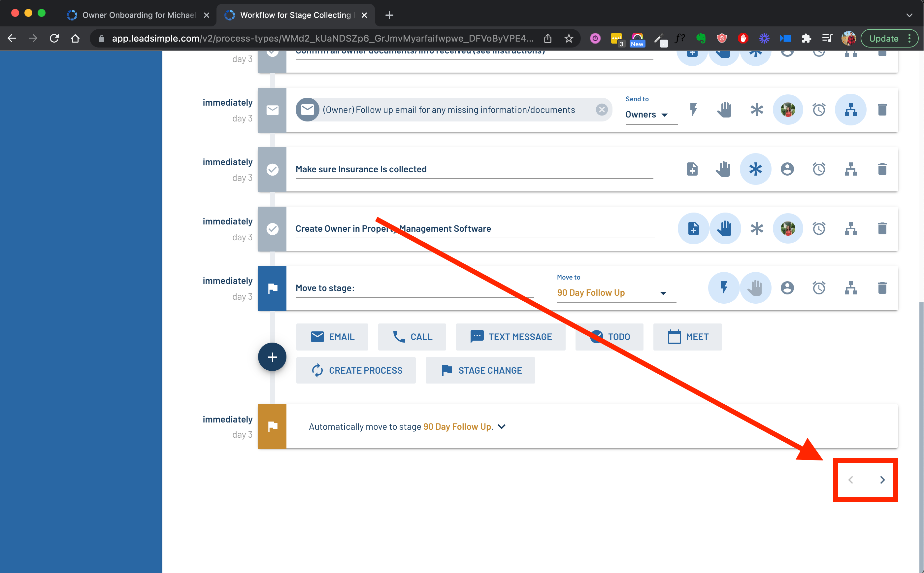Open a new browser tab

coord(389,15)
